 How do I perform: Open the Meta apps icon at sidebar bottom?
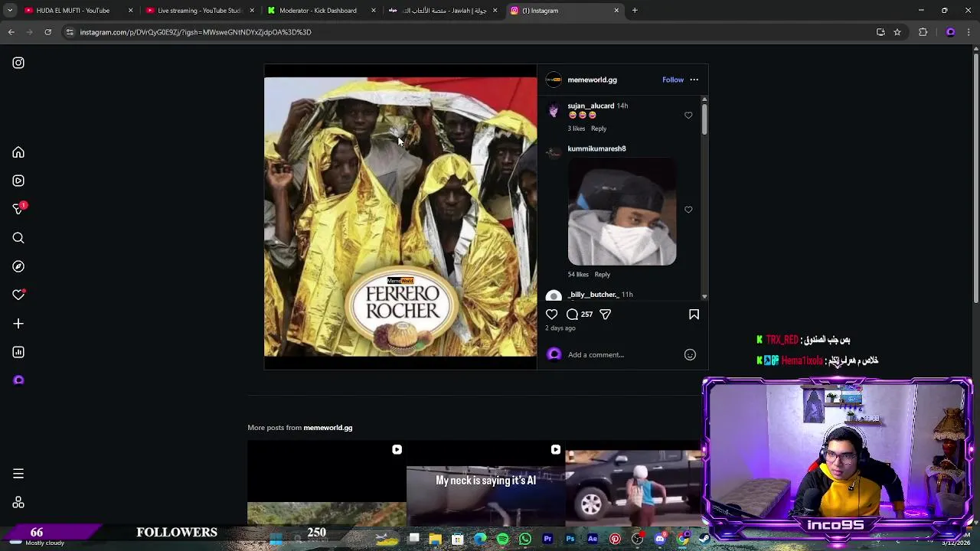18,503
